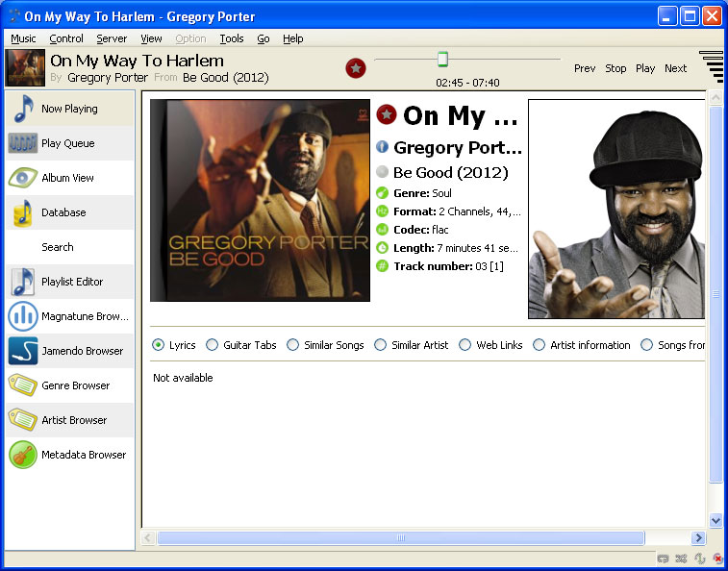Open the Search sidebar item
Viewport: 728px width, 571px height.
coord(69,247)
